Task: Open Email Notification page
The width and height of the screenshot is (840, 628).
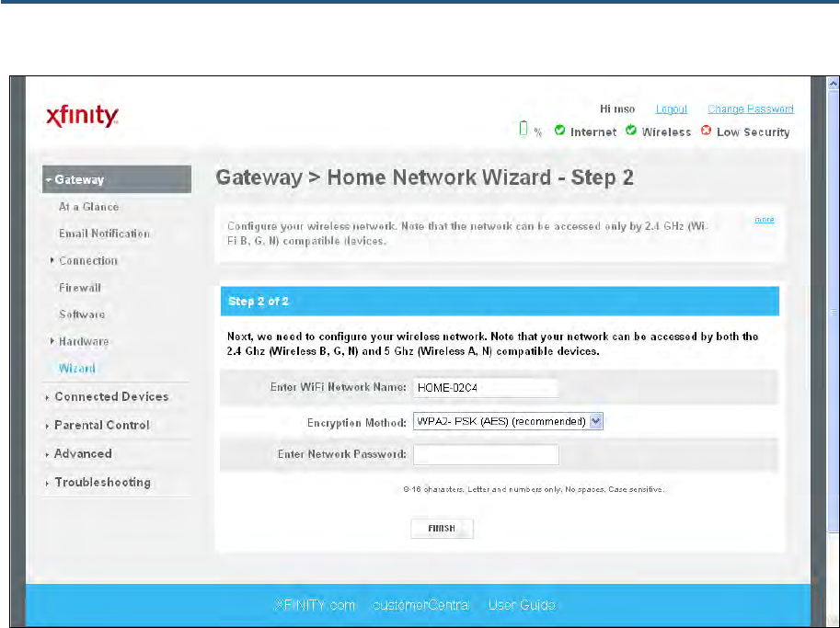Action: 105,234
